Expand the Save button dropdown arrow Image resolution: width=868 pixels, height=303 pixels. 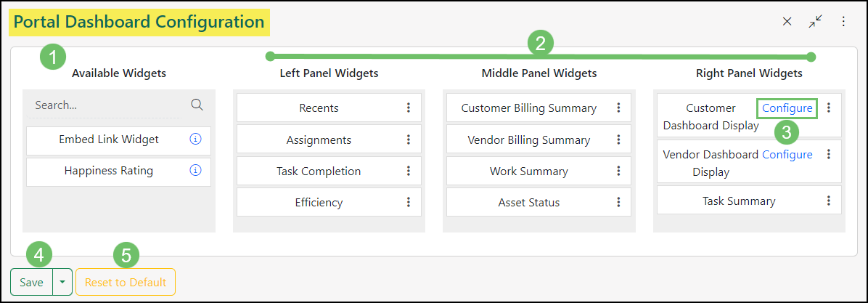tap(62, 282)
